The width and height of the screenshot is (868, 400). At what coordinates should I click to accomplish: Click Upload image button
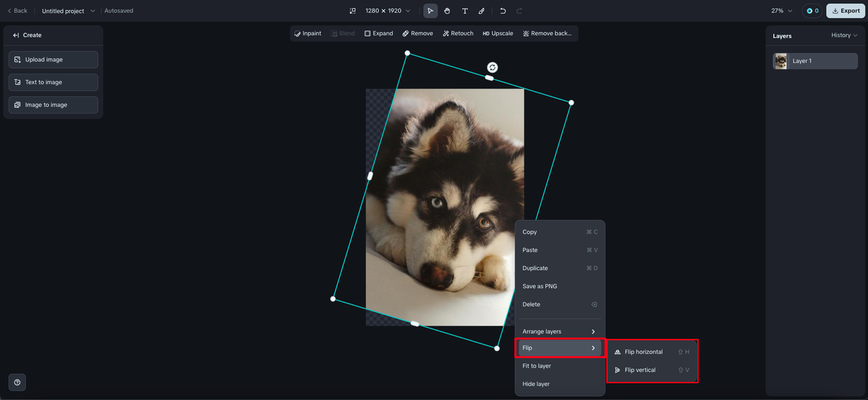[x=54, y=60]
